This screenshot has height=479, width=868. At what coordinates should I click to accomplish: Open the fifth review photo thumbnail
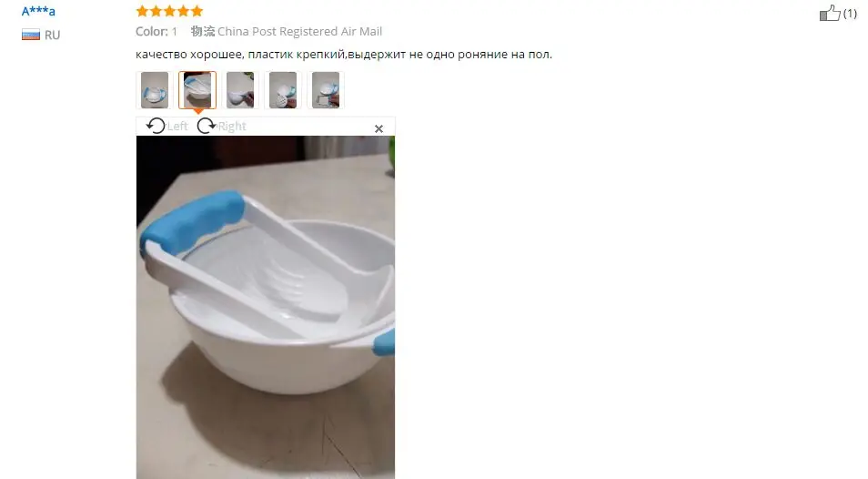coord(326,90)
